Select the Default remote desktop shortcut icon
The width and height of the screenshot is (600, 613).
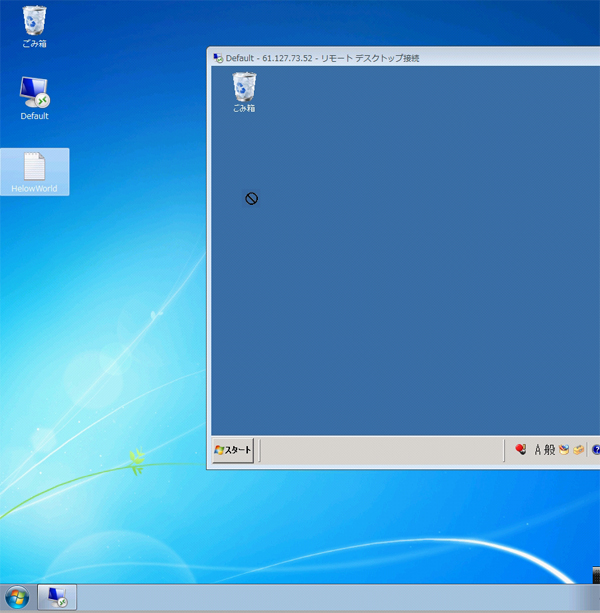pos(34,99)
